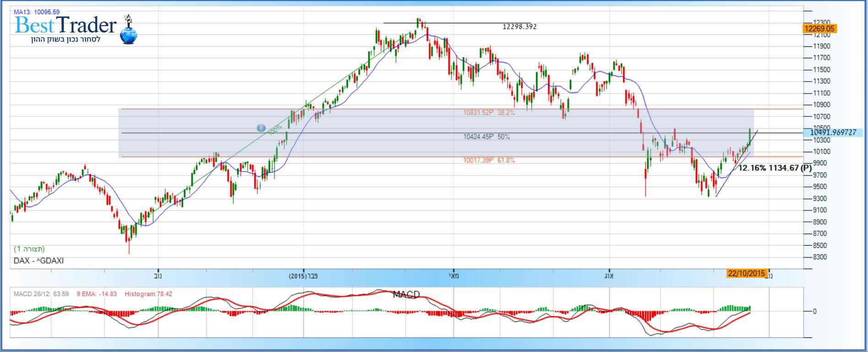Click the Histogram value label
Screen dimensions: 868x352
tap(148, 294)
